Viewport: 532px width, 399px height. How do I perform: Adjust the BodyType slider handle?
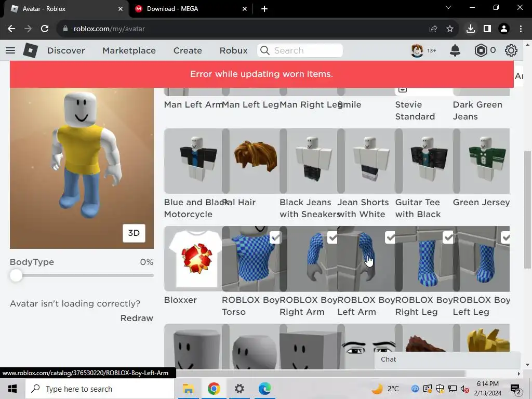[16, 275]
